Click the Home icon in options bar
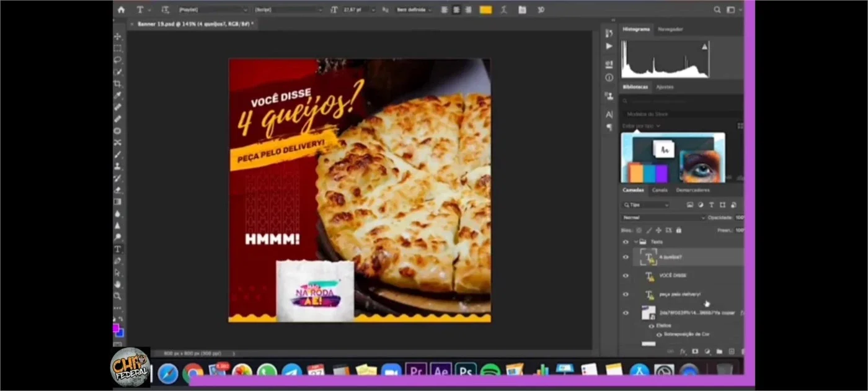Image resolution: width=868 pixels, height=391 pixels. (121, 9)
